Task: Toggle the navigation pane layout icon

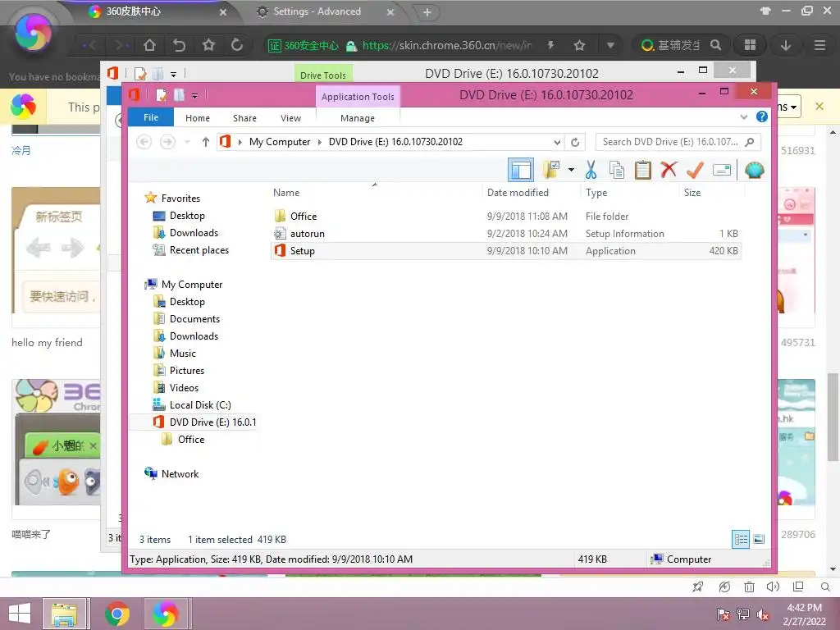Action: click(520, 171)
